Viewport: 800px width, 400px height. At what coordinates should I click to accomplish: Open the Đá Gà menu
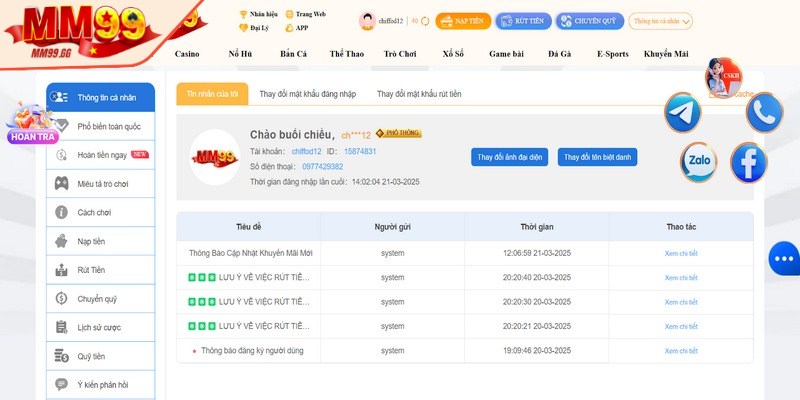(560, 54)
